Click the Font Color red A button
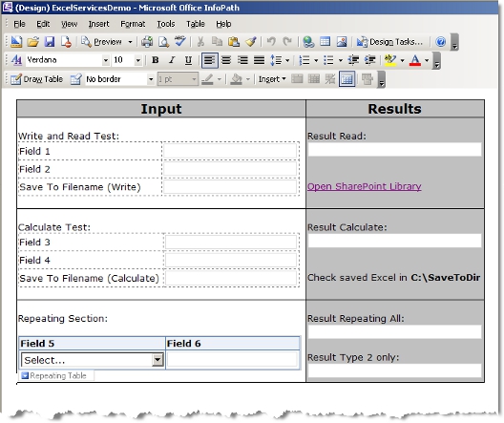 coord(415,60)
